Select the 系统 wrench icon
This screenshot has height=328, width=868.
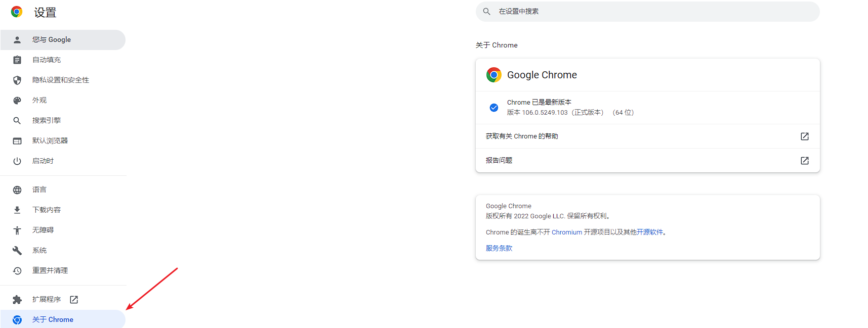[x=17, y=250]
